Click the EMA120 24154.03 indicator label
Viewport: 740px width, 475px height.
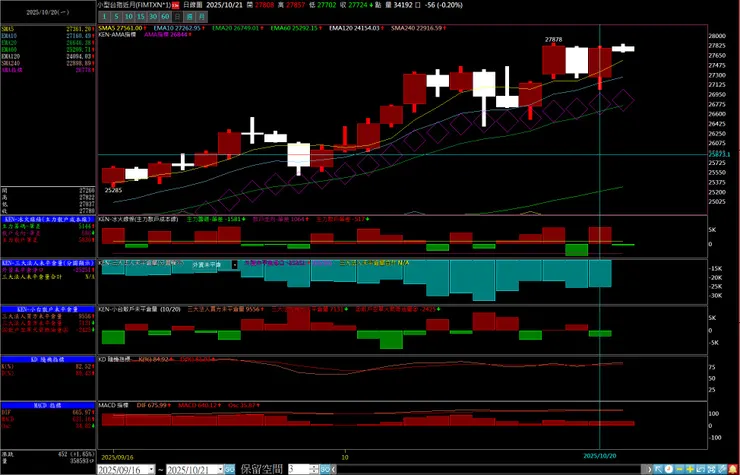tap(354, 28)
